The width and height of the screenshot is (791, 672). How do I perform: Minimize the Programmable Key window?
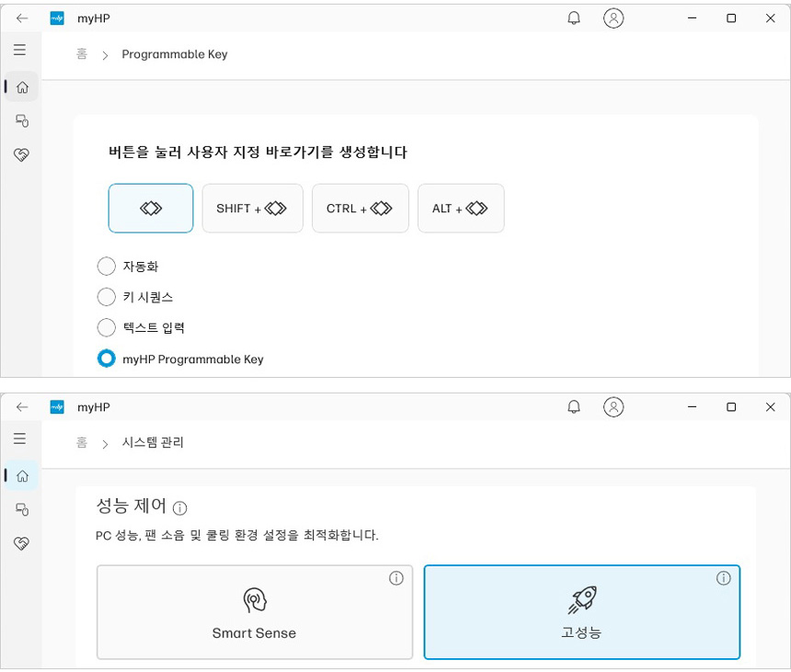(692, 18)
